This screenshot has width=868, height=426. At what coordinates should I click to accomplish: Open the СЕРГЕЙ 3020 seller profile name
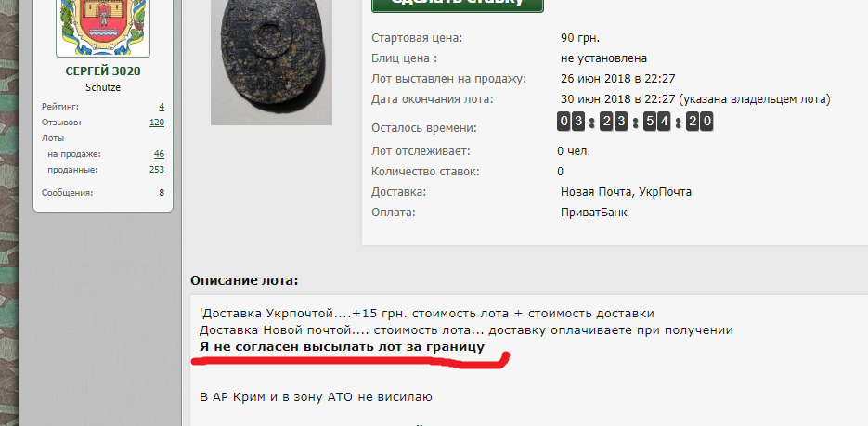(103, 71)
